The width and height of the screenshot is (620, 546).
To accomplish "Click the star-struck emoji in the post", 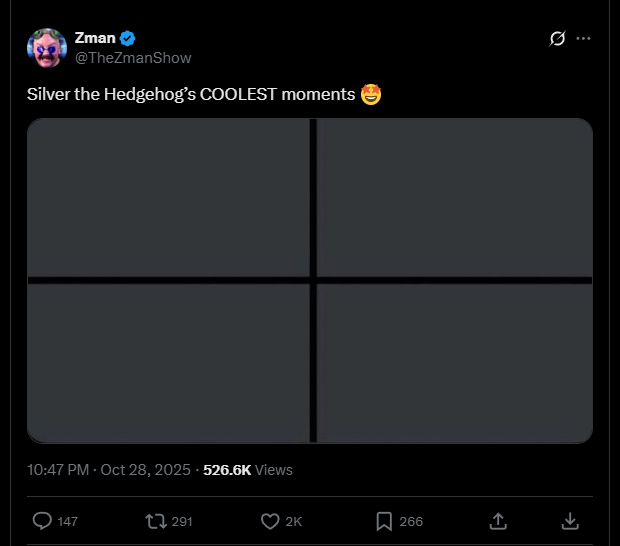I will click(x=371, y=95).
